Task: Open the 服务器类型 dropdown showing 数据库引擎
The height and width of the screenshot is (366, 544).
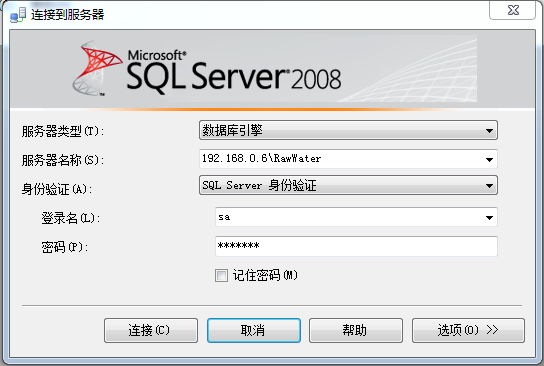Action: (348, 130)
